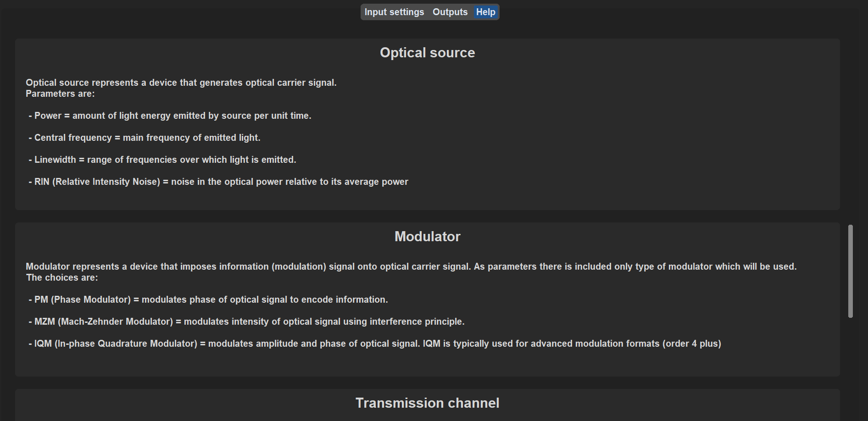Select the PM Phase Modulator line
This screenshot has height=421, width=868.
(208, 300)
